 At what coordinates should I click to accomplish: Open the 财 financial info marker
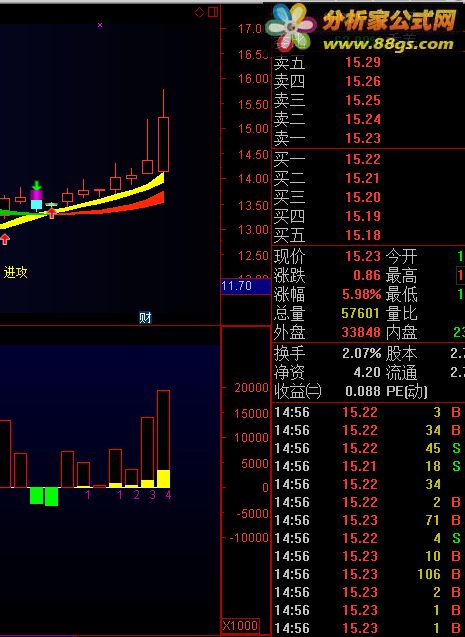pos(145,317)
